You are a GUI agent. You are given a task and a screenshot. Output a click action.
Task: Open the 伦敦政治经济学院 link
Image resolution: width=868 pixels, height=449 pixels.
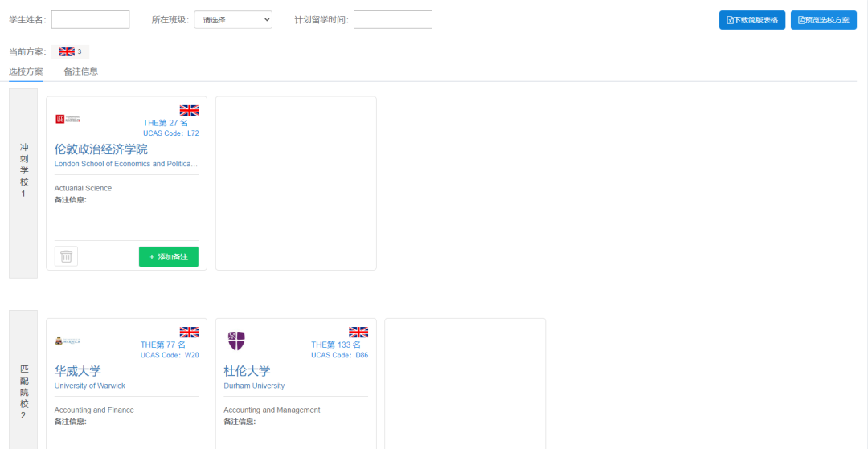[x=101, y=149]
